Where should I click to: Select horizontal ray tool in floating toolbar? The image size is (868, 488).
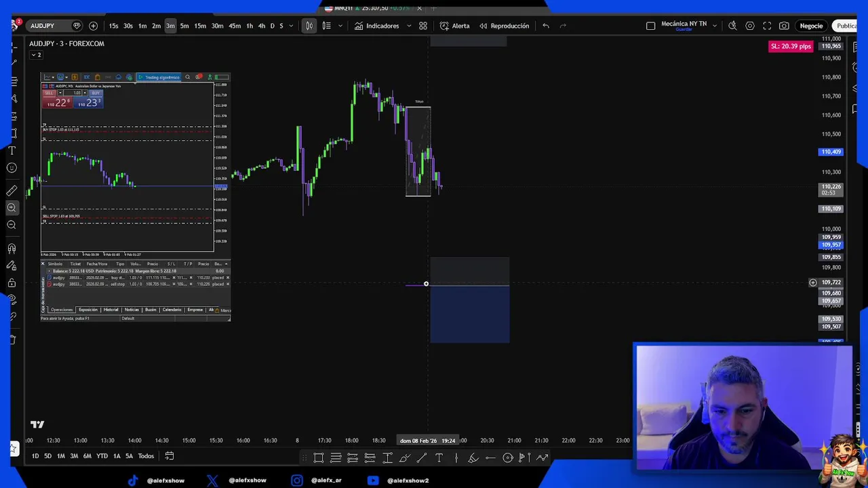point(490,458)
